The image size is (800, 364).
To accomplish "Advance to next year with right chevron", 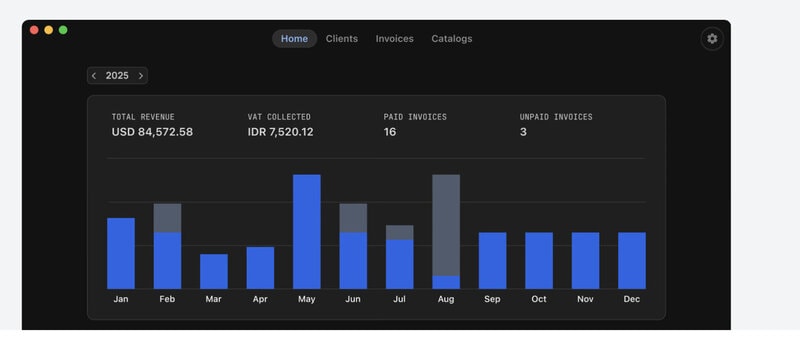I will point(141,76).
